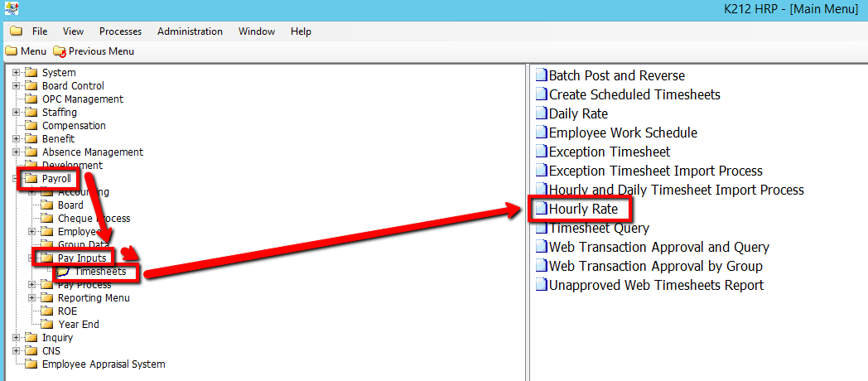The image size is (868, 381).
Task: Click the Timesheets open folder icon
Action: coord(63,272)
